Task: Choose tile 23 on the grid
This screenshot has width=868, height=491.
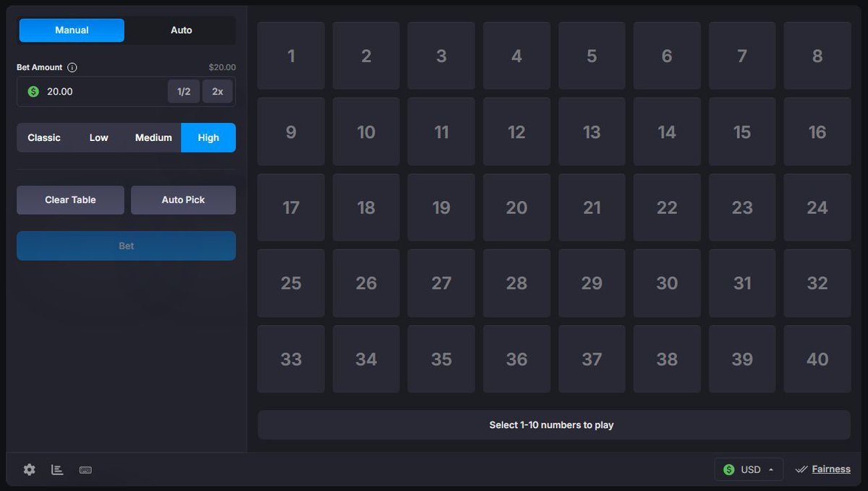Action: [x=742, y=208]
